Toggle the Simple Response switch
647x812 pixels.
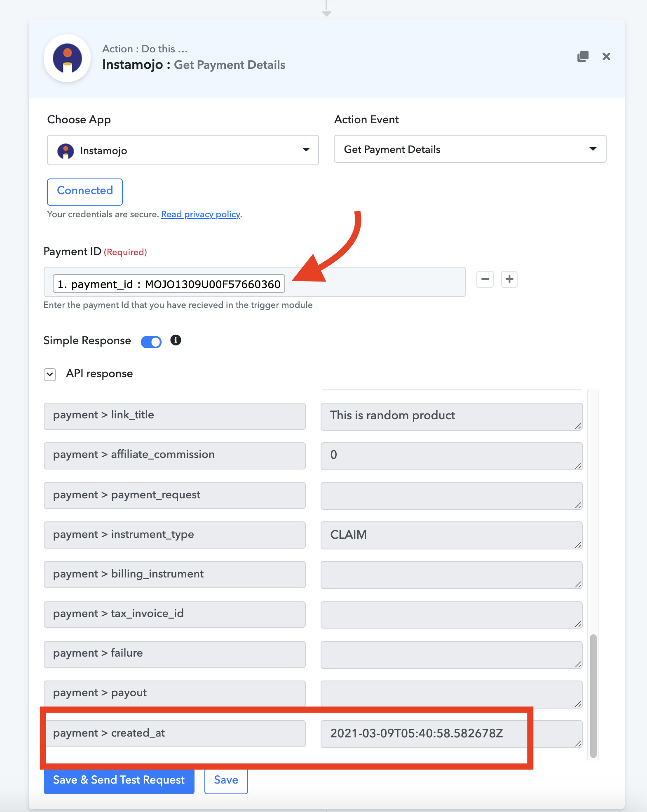pos(151,342)
